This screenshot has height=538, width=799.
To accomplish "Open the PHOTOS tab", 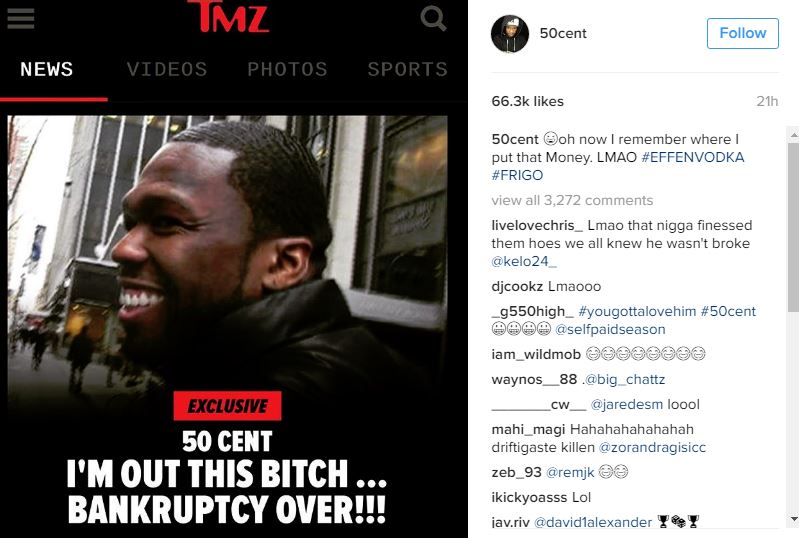I will point(287,69).
